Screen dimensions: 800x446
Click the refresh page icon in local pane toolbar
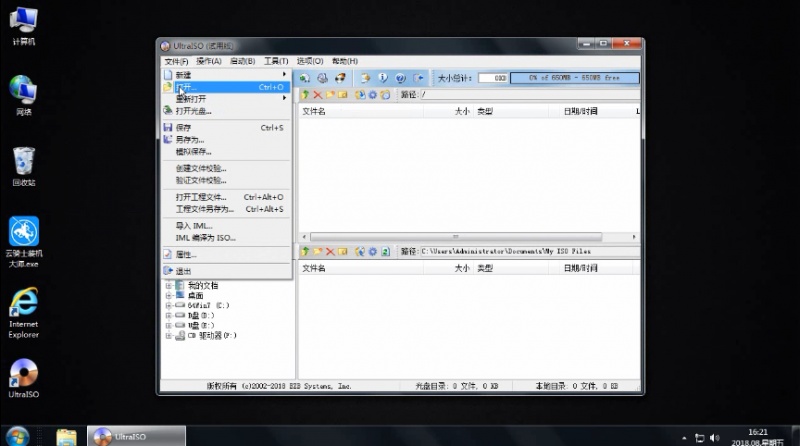[385, 252]
